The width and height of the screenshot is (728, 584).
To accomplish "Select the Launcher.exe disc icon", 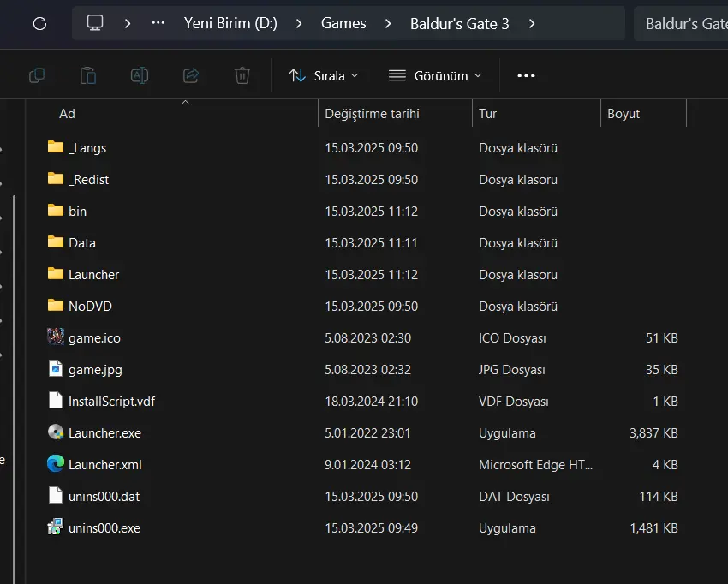I will pos(56,432).
